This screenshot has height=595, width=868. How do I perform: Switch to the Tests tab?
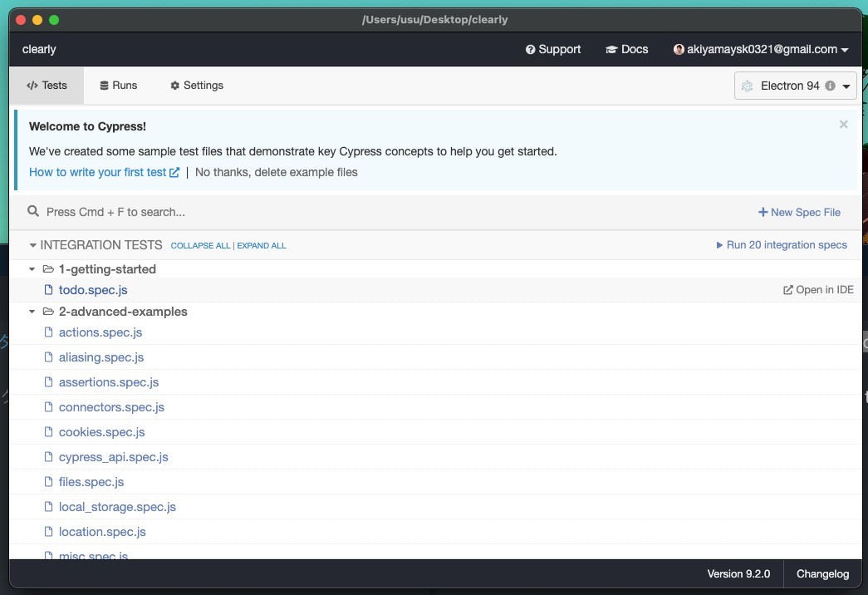point(47,86)
